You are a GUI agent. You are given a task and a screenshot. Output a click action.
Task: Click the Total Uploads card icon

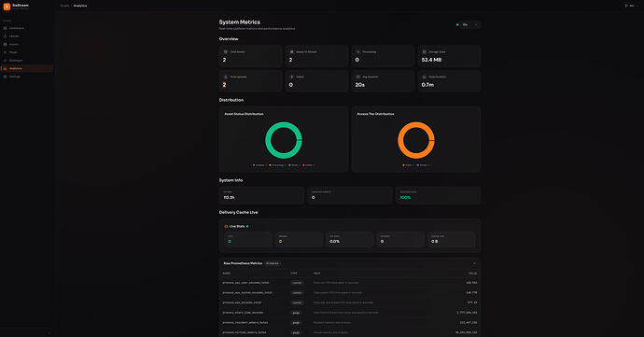[226, 77]
